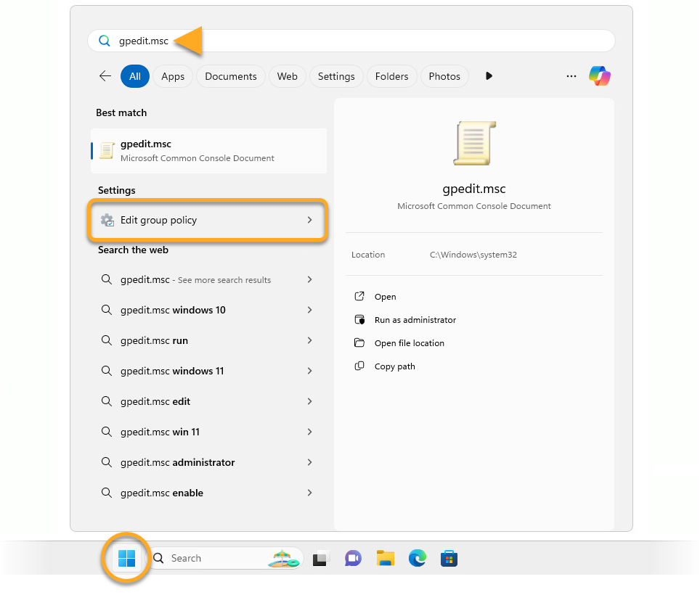The height and width of the screenshot is (595, 700).
Task: Click the Windows Start button
Action: click(126, 558)
